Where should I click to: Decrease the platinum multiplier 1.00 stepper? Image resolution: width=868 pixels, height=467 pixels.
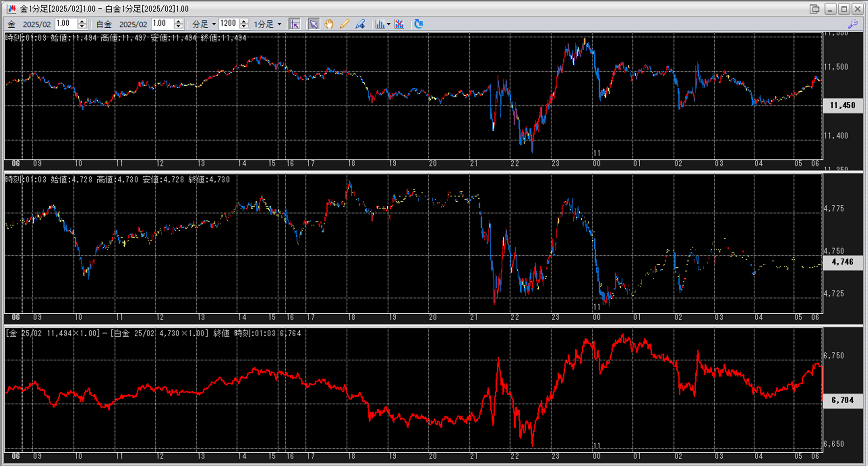[x=178, y=27]
